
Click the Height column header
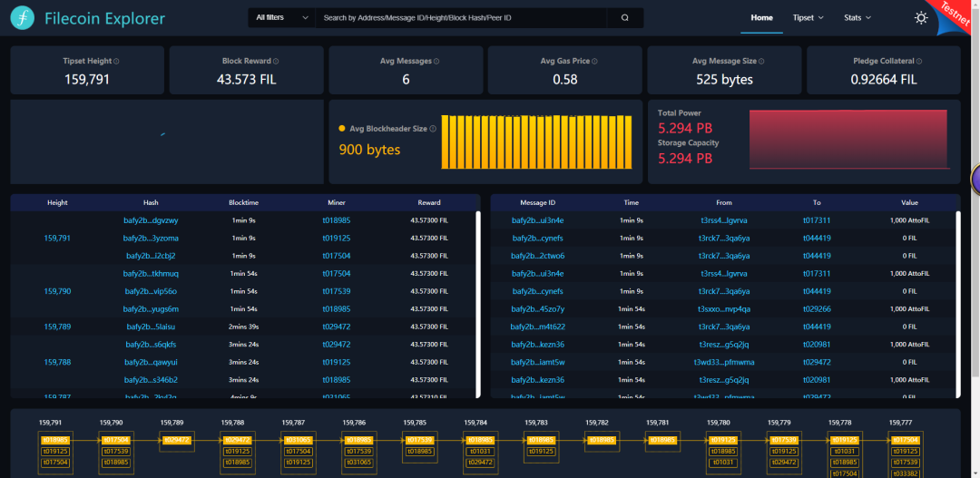[57, 202]
